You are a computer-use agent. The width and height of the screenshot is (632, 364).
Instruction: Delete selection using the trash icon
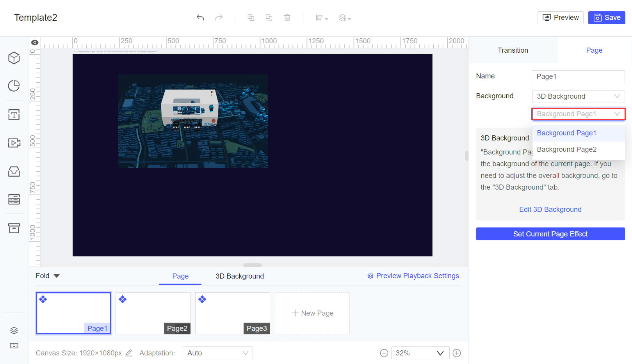coord(287,18)
